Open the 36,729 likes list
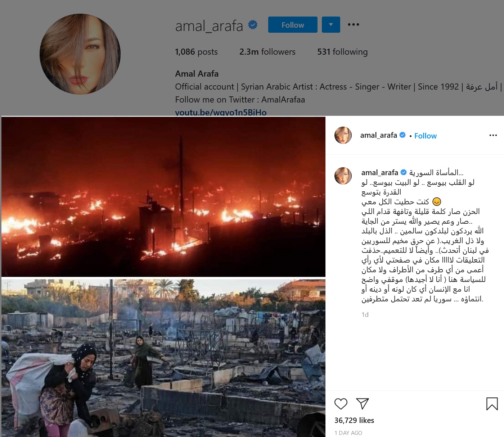Image resolution: width=504 pixels, height=437 pixels. tap(354, 420)
